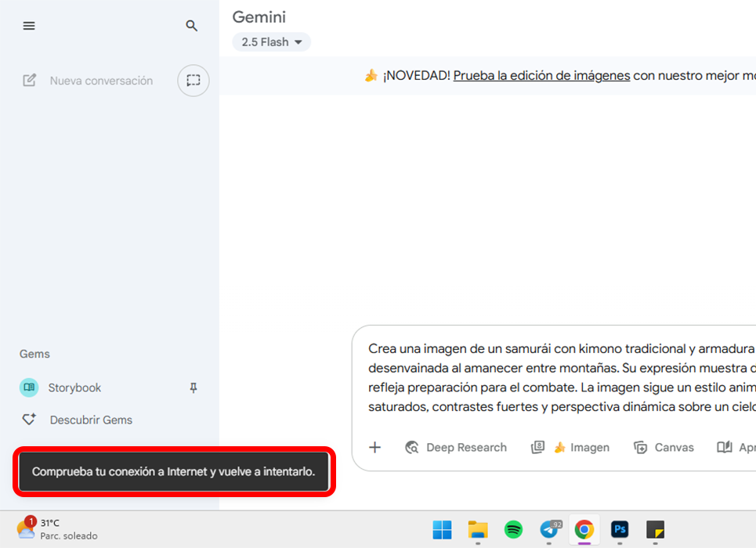The width and height of the screenshot is (756, 548).
Task: Open the 2.5 Flash model selector
Action: (x=271, y=41)
